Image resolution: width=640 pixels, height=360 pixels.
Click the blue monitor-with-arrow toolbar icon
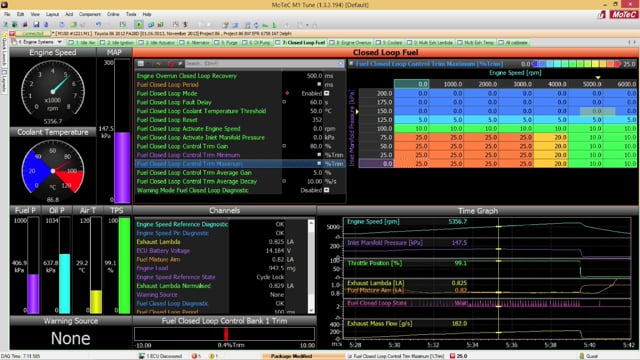click(151, 25)
